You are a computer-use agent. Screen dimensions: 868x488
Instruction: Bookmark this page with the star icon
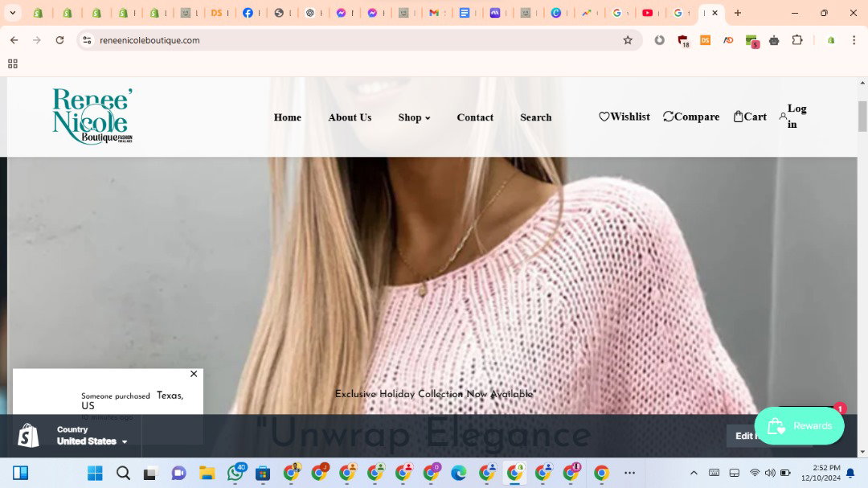(x=627, y=40)
